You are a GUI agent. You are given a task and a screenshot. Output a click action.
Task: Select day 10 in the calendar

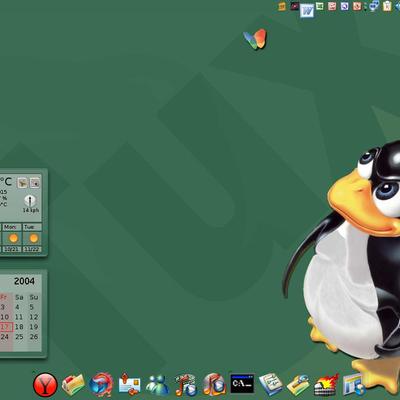pyautogui.click(x=4, y=317)
